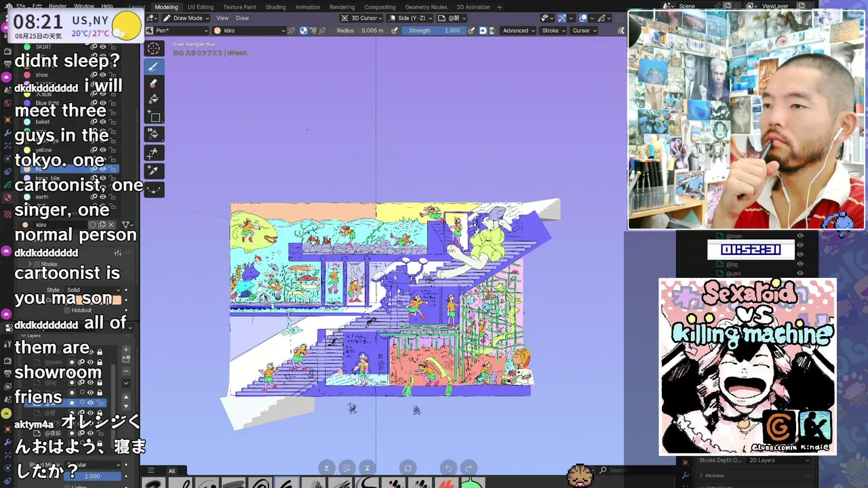Open the kiiro material dropdown

coord(250,30)
